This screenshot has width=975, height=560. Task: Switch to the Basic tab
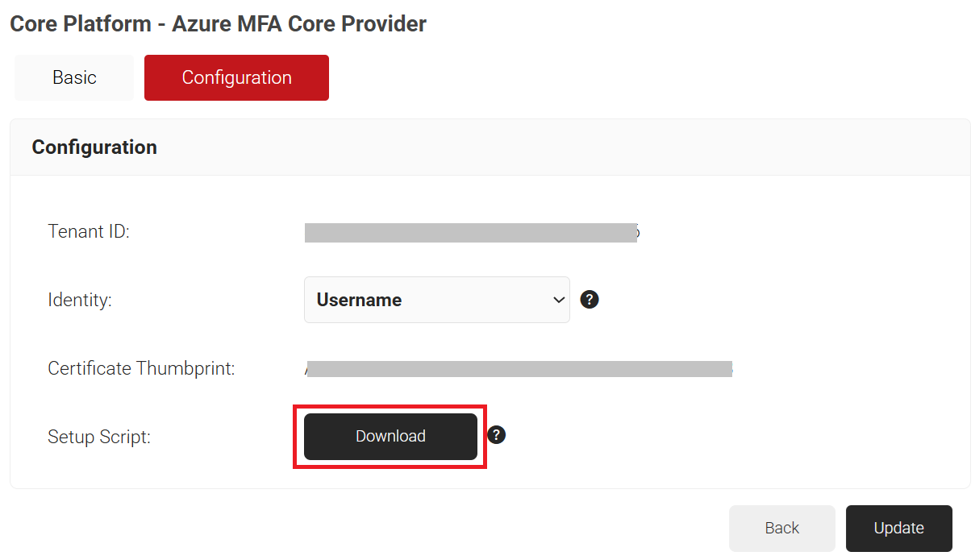(74, 77)
